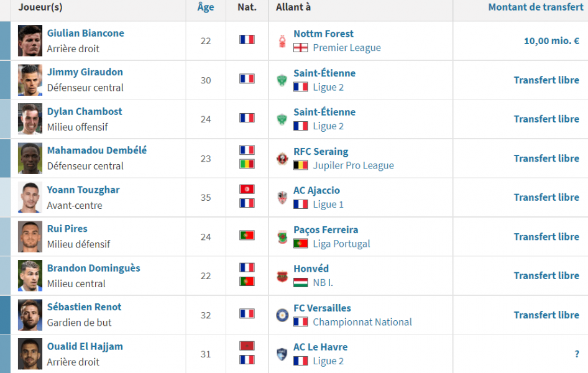The image size is (588, 373).
Task: Open the Championnat National league link
Action: (362, 322)
